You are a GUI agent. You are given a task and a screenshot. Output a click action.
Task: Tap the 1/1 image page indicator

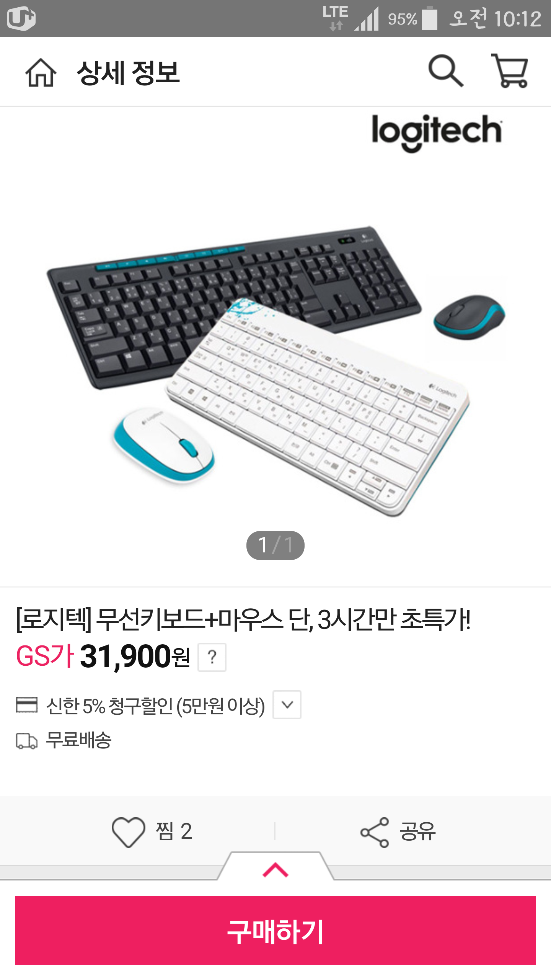coord(275,545)
